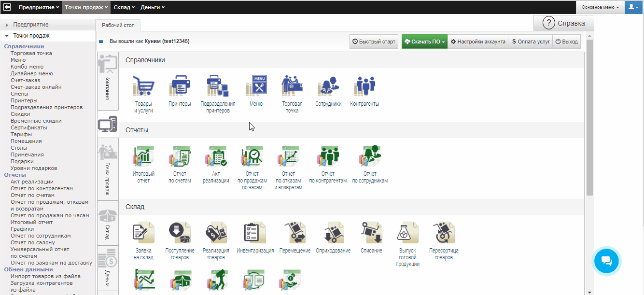Switch to the Рабочий стол tab

tap(118, 25)
